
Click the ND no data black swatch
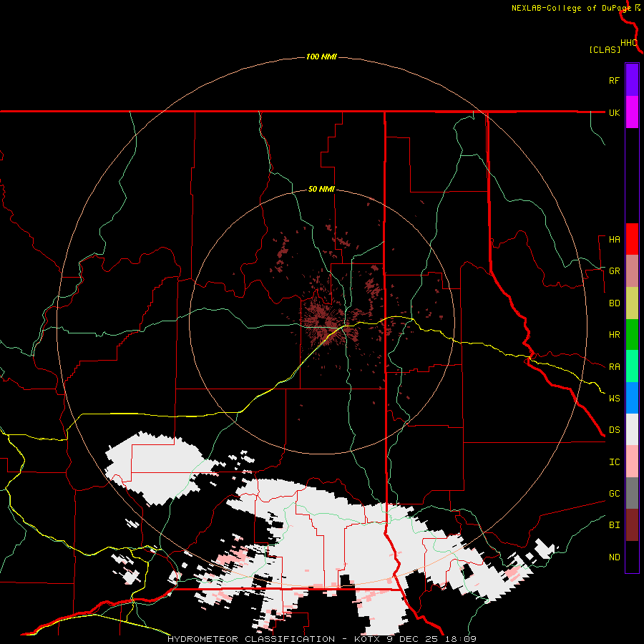point(632,557)
